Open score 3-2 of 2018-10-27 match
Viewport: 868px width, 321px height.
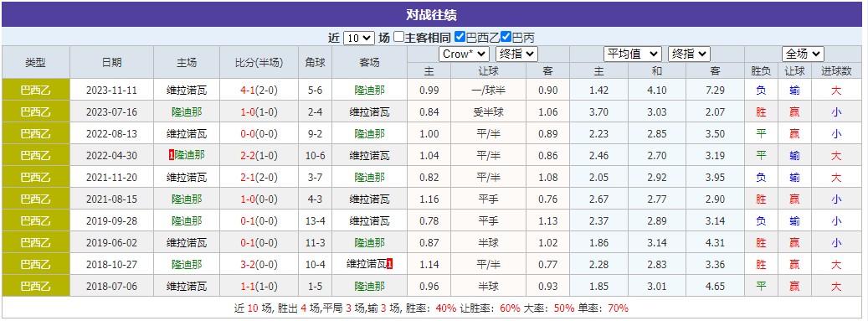click(x=249, y=265)
